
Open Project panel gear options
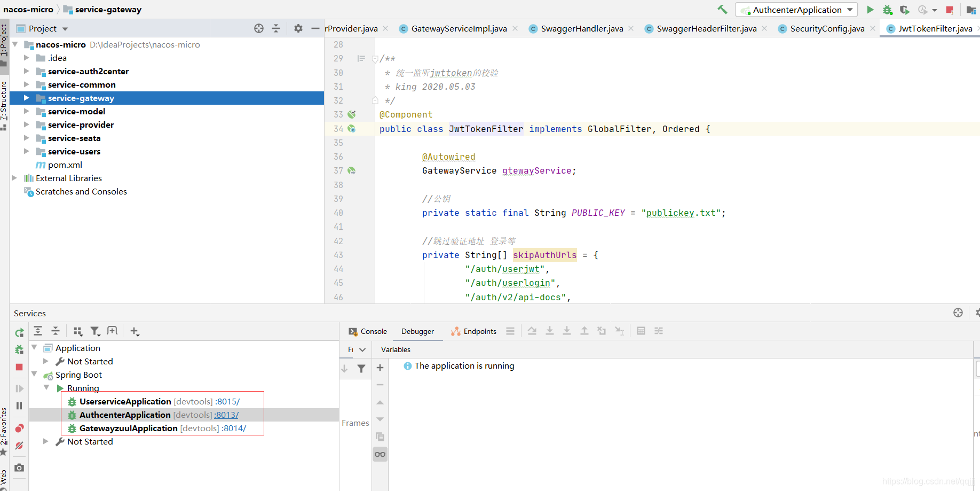pyautogui.click(x=298, y=28)
